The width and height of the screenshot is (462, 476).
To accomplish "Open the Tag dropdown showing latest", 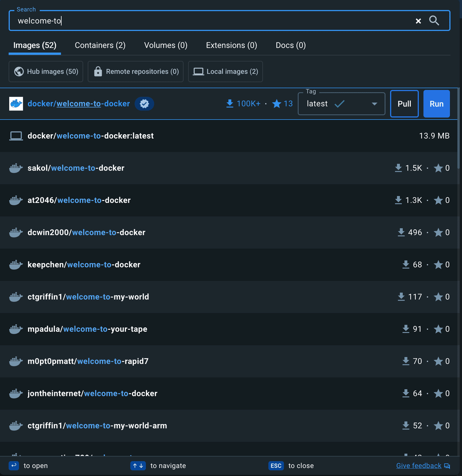I will click(341, 104).
